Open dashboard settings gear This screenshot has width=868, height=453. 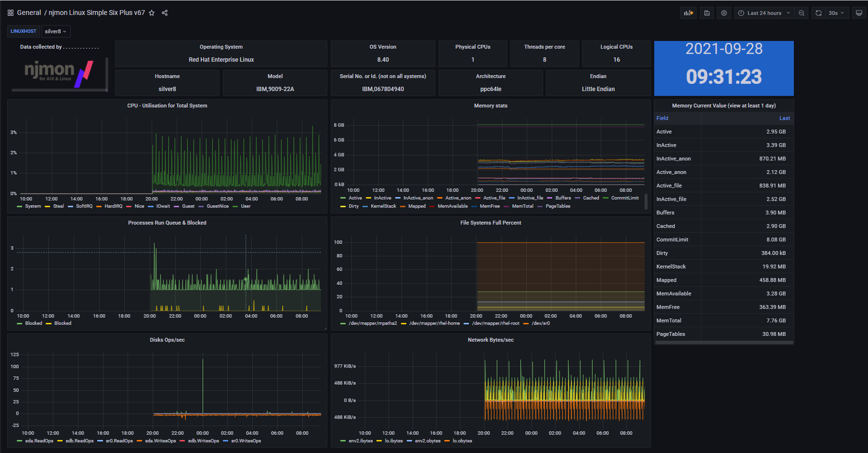coord(724,13)
